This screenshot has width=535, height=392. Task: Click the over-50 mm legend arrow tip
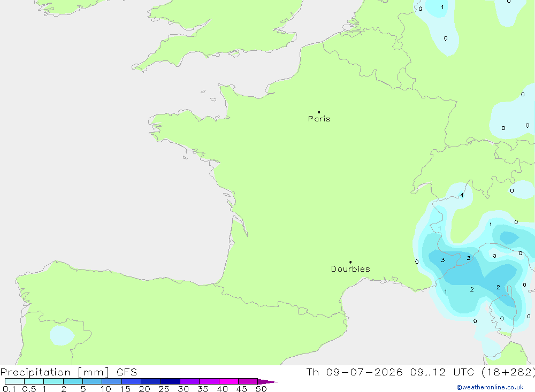(x=268, y=381)
